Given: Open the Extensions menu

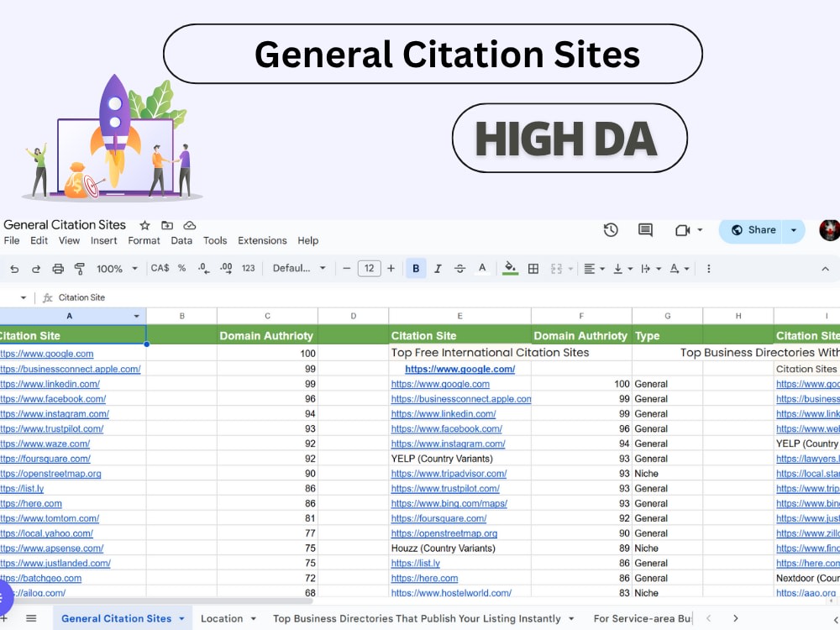Looking at the screenshot, I should (262, 240).
